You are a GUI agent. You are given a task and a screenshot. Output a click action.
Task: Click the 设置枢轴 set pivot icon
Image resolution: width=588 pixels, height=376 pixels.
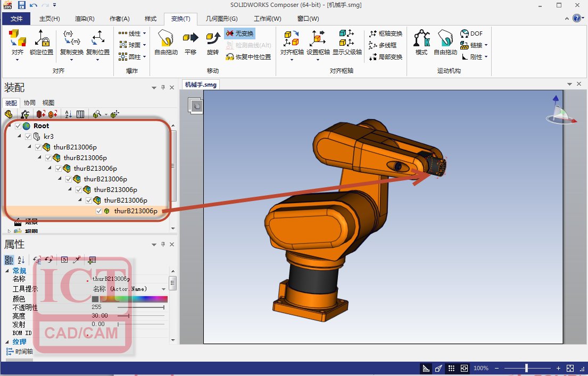[318, 43]
